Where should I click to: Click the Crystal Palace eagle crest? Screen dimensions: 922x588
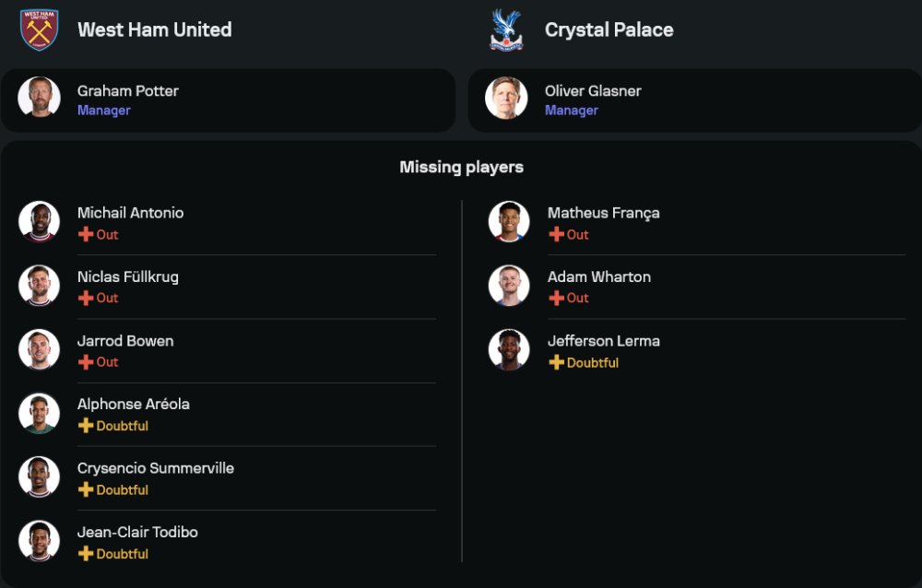(x=505, y=30)
